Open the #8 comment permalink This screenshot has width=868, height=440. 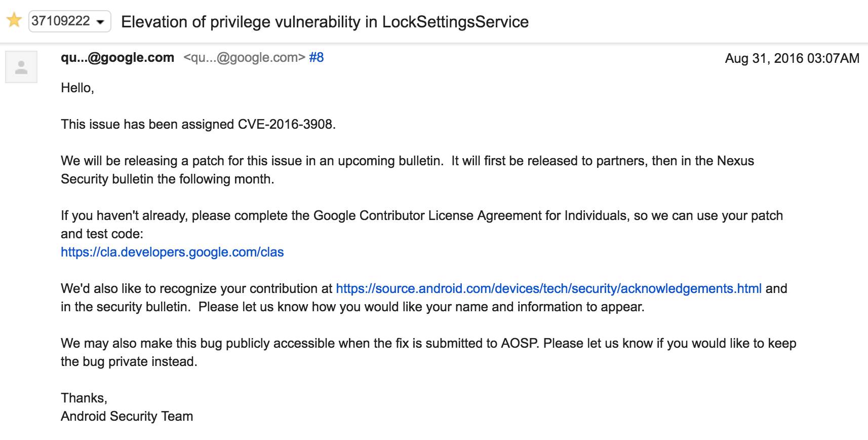pos(317,58)
